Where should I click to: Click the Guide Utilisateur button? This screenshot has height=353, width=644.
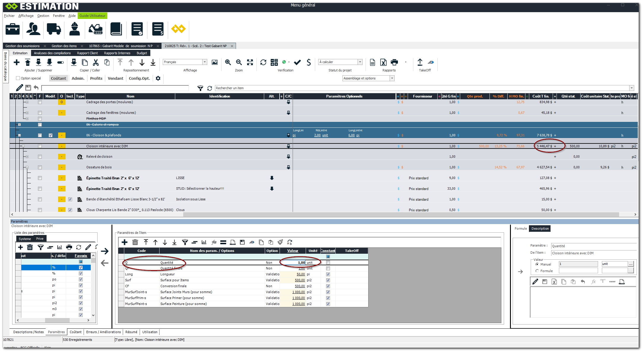pyautogui.click(x=92, y=16)
